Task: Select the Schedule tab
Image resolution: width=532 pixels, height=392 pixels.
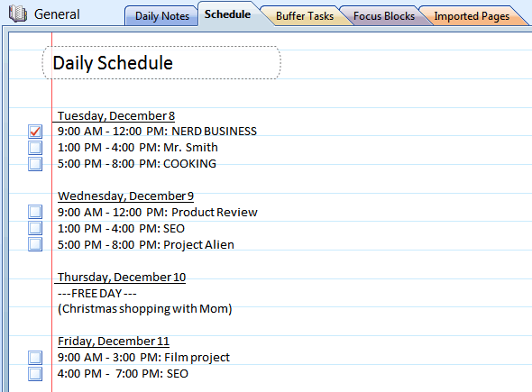Action: (227, 14)
